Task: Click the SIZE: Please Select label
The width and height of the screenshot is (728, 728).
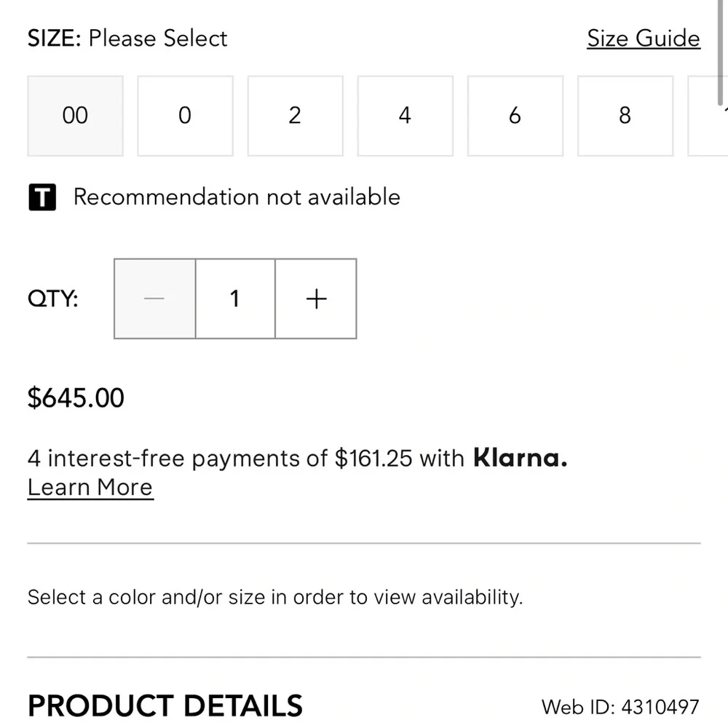Action: point(127,38)
